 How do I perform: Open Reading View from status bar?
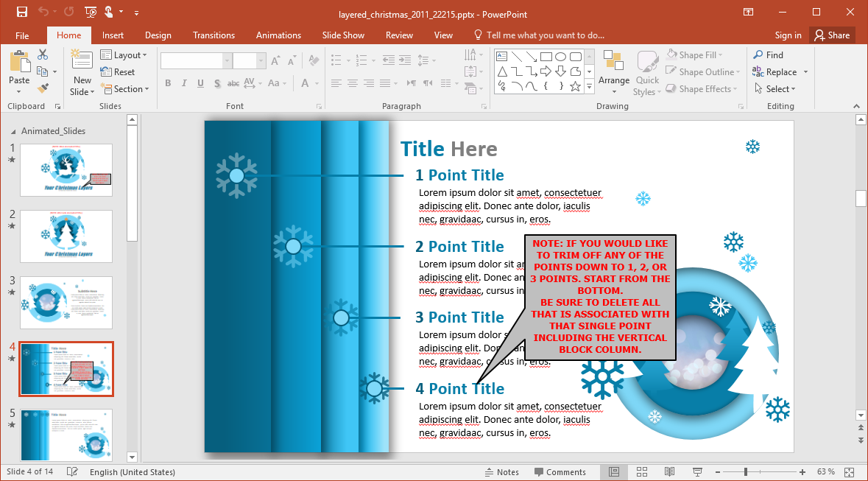click(x=669, y=472)
